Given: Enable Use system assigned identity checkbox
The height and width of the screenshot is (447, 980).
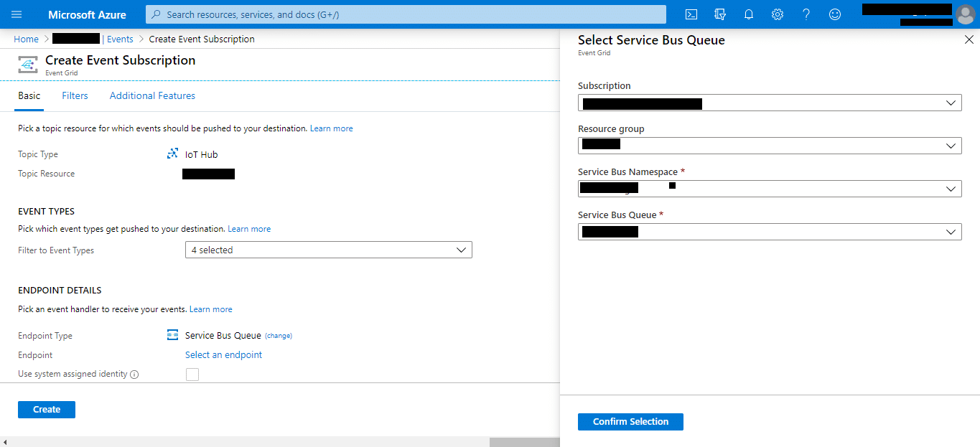Looking at the screenshot, I should (x=192, y=374).
